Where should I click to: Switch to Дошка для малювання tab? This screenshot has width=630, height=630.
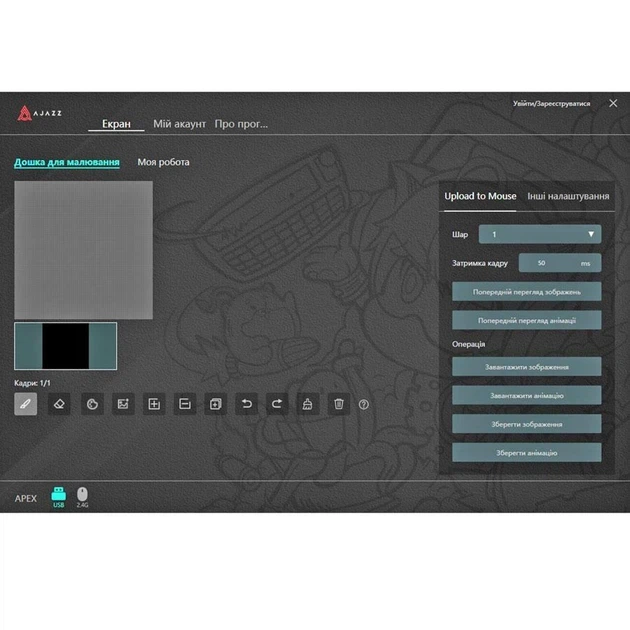pos(67,162)
